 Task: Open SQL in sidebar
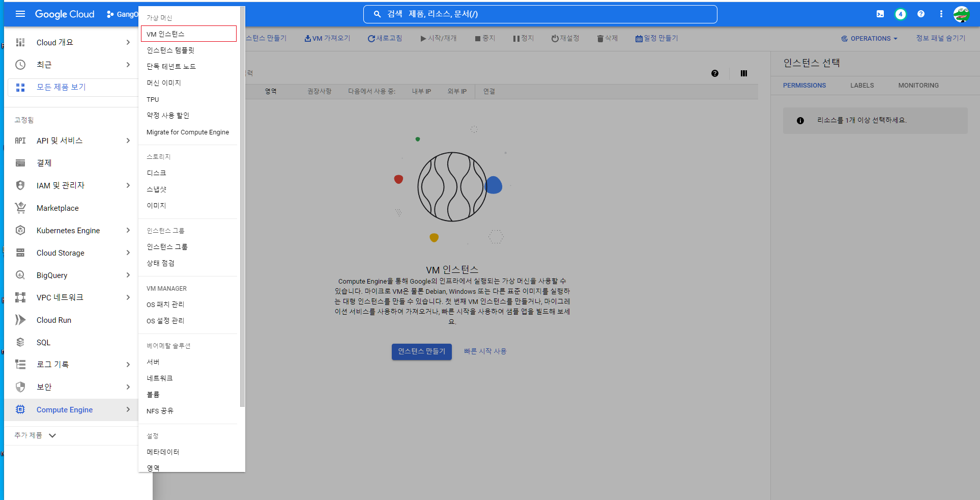71,342
